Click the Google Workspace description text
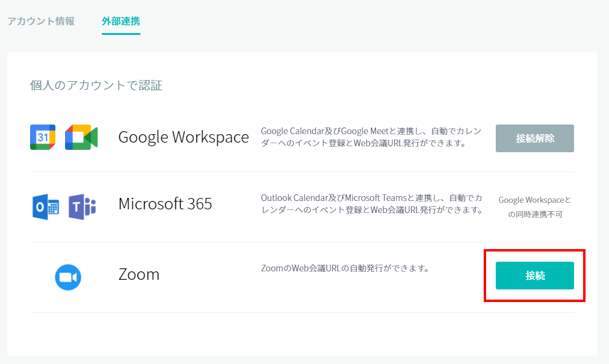 click(371, 137)
